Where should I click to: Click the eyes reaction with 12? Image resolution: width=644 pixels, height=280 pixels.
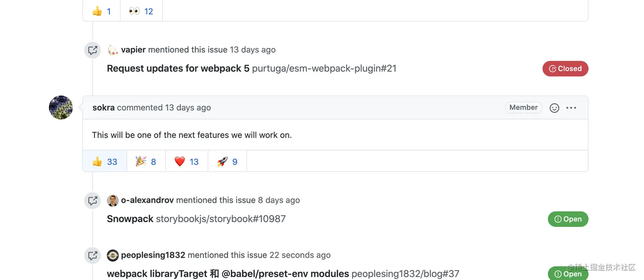[x=141, y=11]
